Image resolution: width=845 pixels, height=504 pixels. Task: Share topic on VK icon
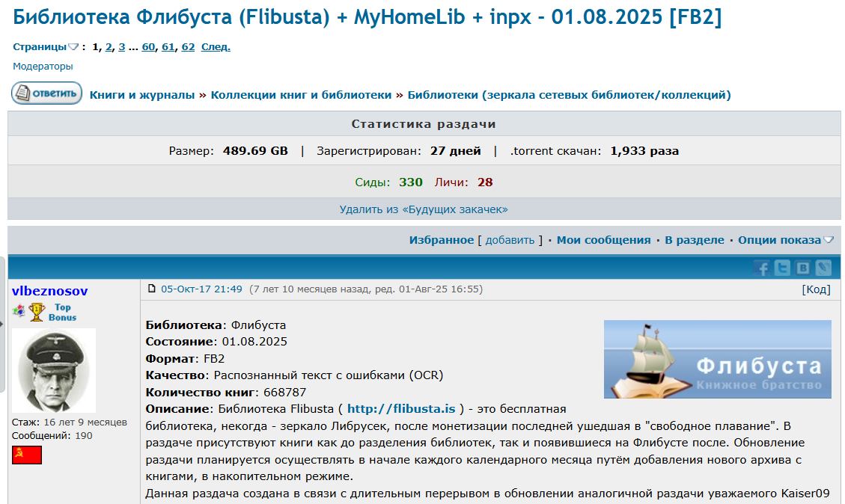802,268
